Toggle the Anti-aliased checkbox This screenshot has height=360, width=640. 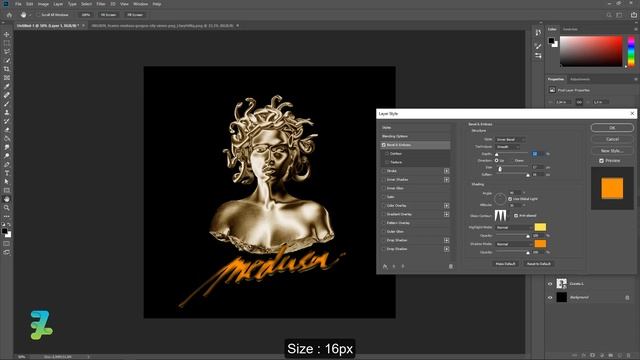pos(516,216)
